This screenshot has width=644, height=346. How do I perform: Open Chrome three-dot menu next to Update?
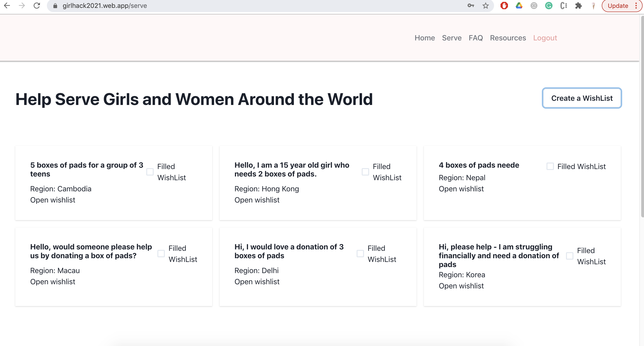pos(636,6)
